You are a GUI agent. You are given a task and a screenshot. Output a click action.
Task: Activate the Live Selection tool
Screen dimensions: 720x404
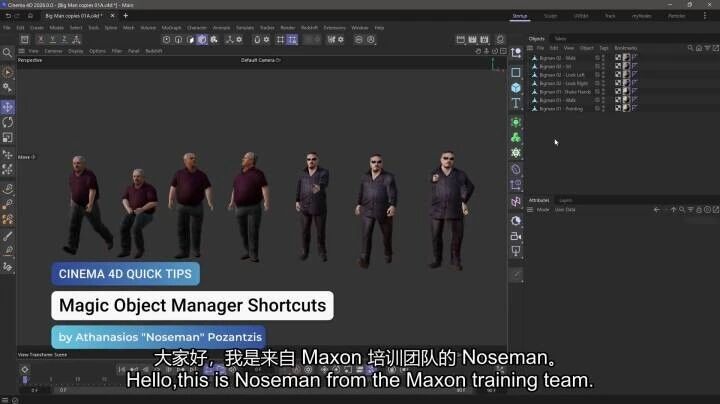coord(8,72)
